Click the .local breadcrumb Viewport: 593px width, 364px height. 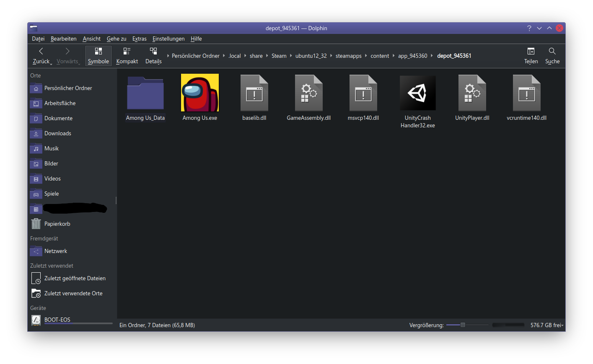(x=235, y=56)
